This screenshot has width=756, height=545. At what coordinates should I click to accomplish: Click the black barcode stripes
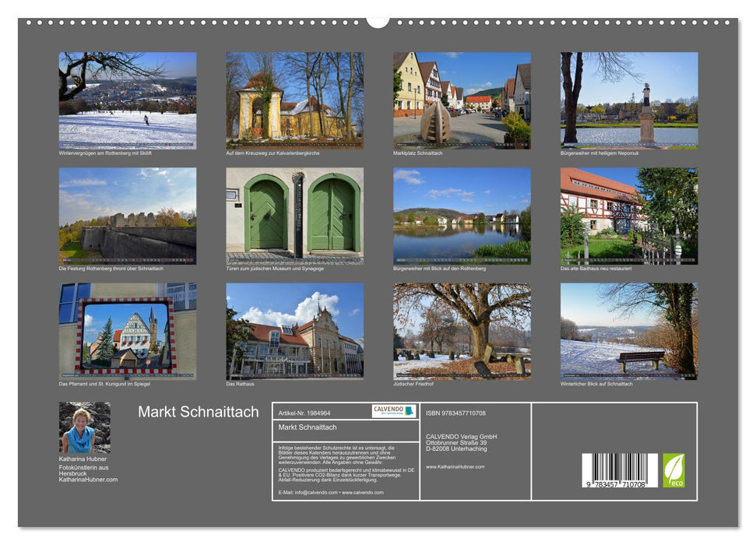pos(620,466)
